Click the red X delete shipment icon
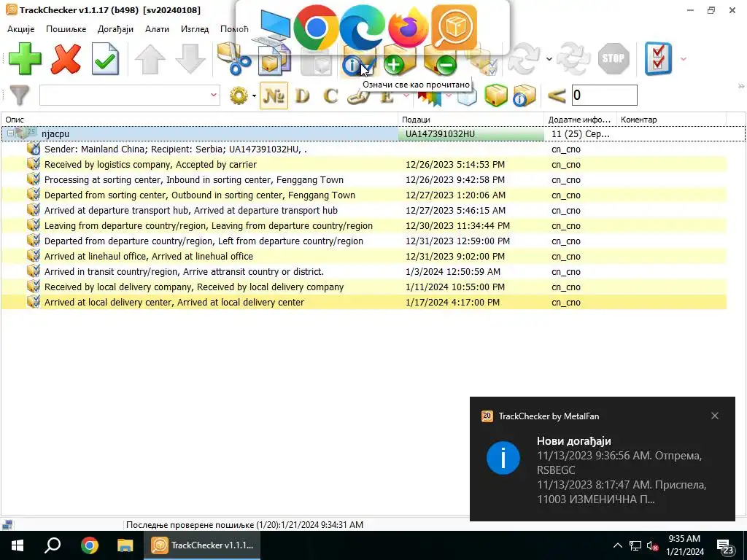The height and width of the screenshot is (560, 747). (65, 59)
